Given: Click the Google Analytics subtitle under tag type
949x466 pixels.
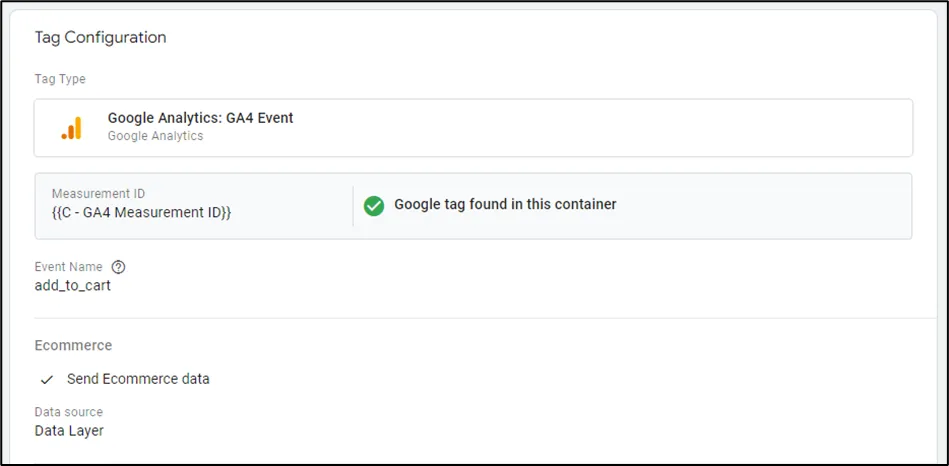Looking at the screenshot, I should click(155, 136).
